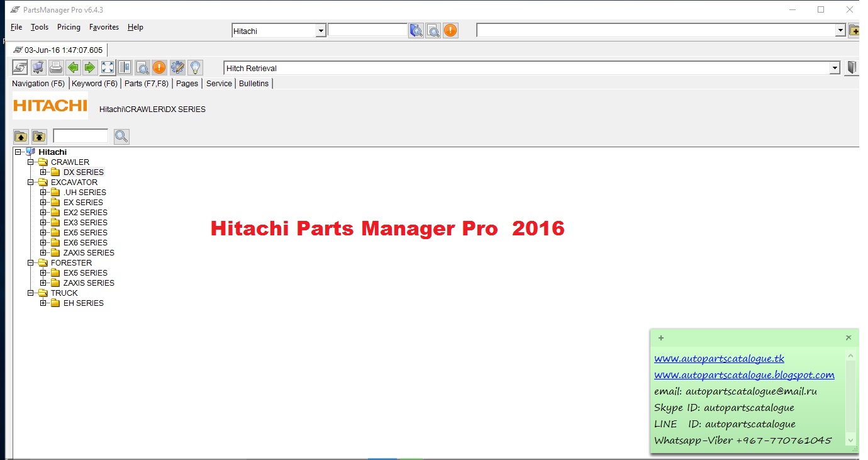Open the Pricing menu
This screenshot has height=460, width=868.
(x=69, y=27)
